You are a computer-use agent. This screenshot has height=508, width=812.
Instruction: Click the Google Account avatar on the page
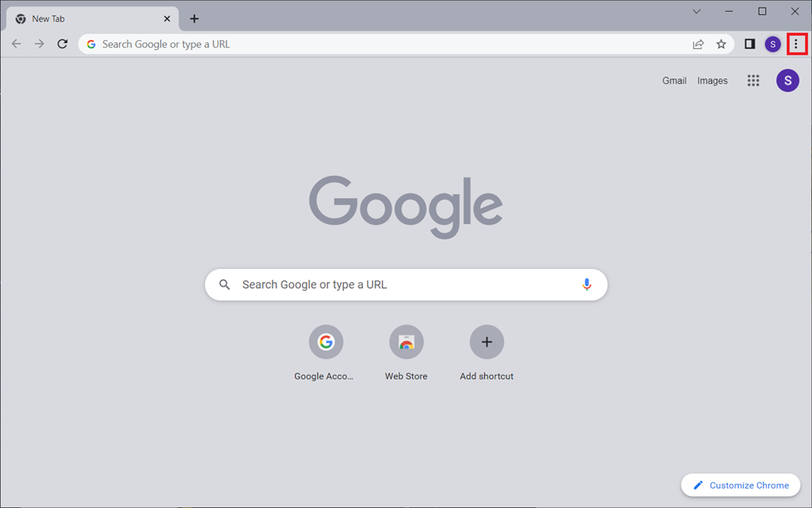click(788, 80)
